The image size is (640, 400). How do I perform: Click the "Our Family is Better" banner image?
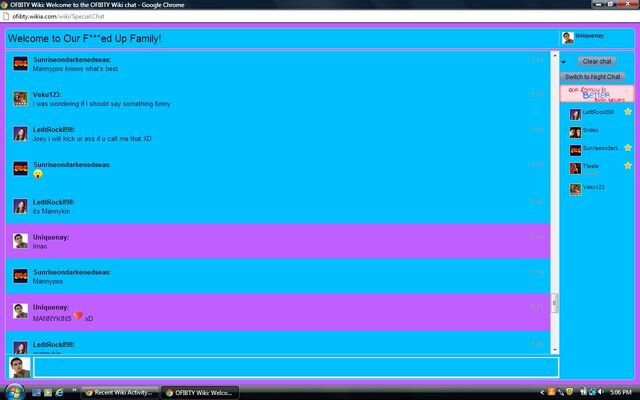(x=597, y=94)
